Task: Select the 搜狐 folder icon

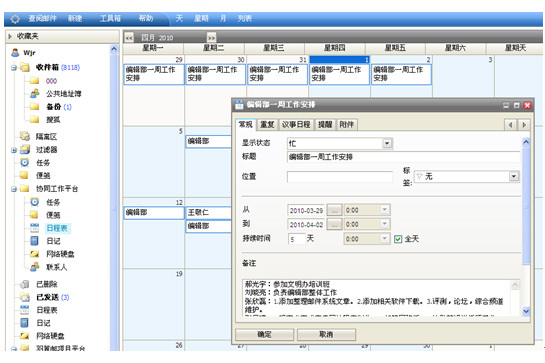Action: click(34, 120)
